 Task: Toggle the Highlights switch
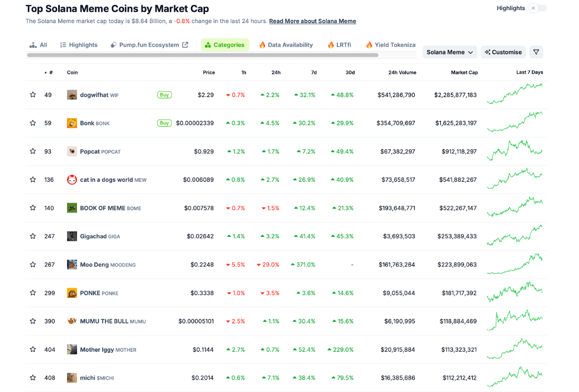(538, 8)
